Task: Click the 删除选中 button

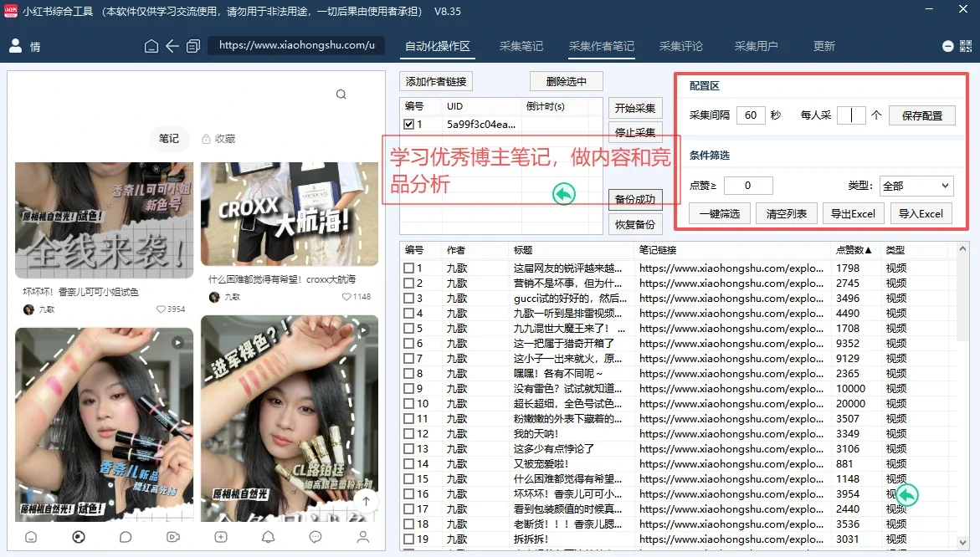Action: click(x=567, y=81)
